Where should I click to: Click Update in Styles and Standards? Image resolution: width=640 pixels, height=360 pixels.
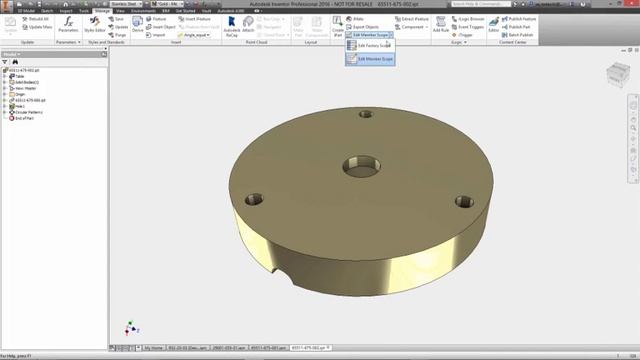coord(118,27)
